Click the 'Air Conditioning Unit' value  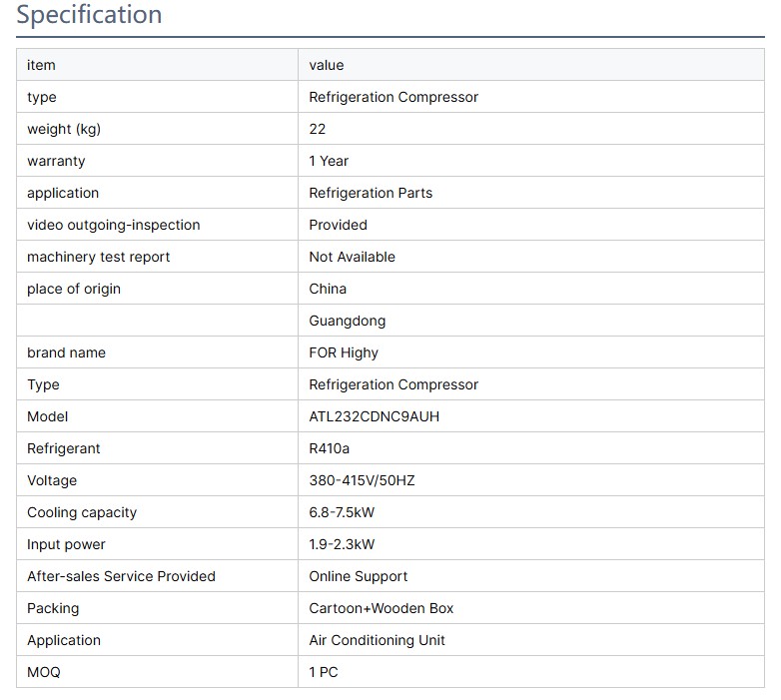(x=378, y=640)
